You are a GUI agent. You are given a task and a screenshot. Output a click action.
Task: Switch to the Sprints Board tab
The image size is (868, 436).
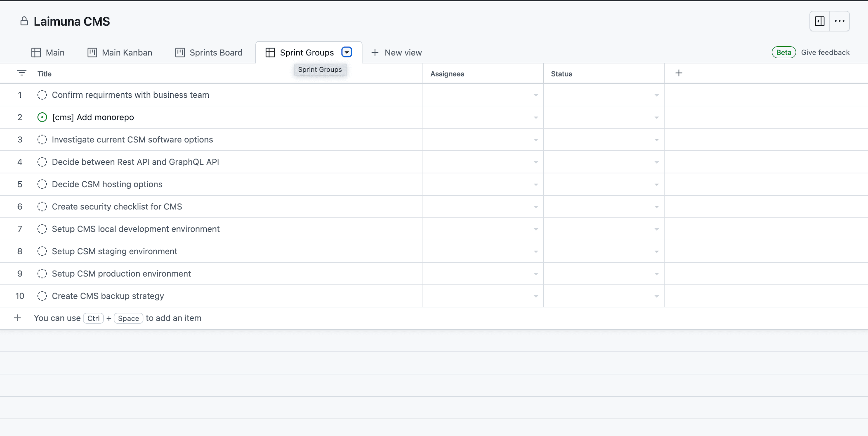point(209,53)
